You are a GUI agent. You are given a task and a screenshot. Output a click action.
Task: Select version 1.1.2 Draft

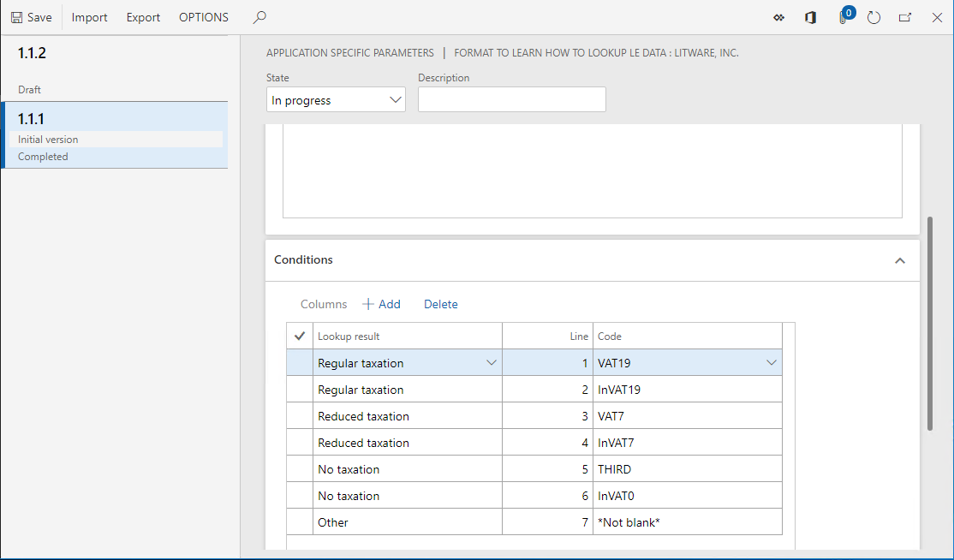pos(115,69)
